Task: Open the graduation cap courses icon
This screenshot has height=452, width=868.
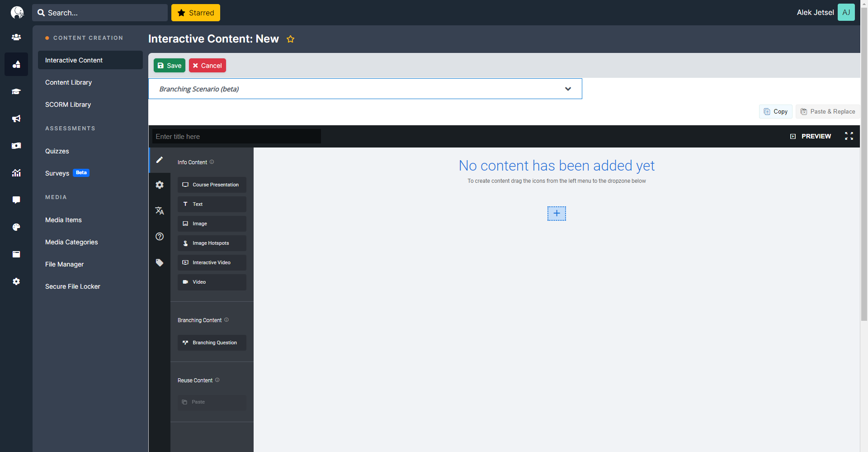Action: [16, 91]
